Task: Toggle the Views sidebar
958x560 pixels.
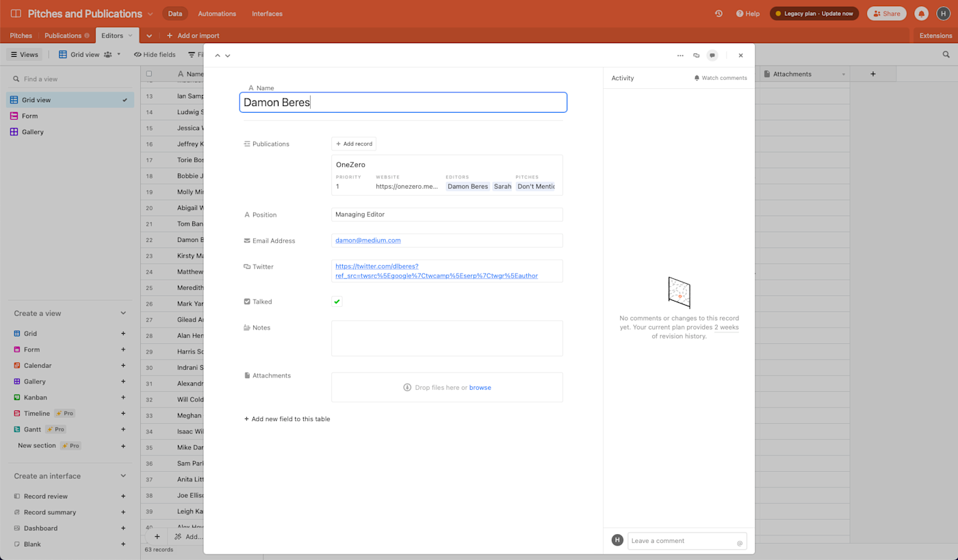Action: coord(25,55)
